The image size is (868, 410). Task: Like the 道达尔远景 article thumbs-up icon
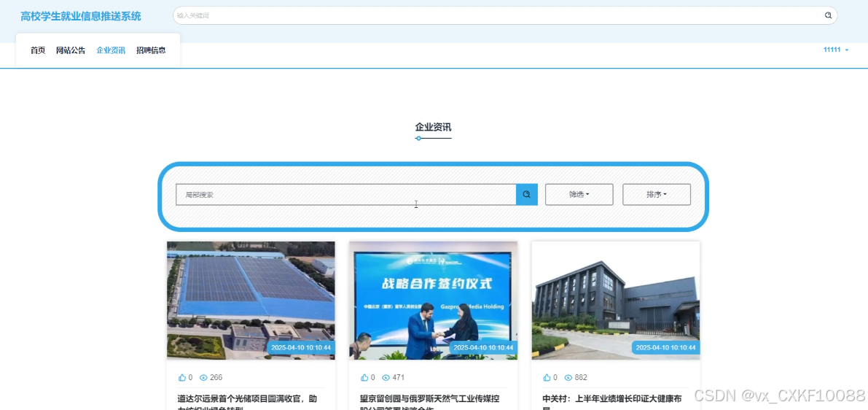(182, 377)
